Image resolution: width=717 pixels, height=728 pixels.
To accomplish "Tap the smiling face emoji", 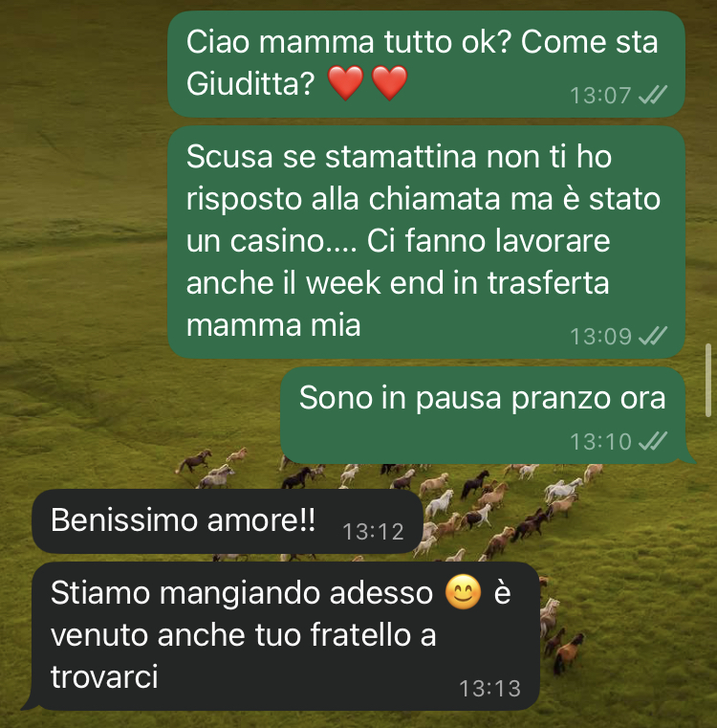I will (463, 592).
